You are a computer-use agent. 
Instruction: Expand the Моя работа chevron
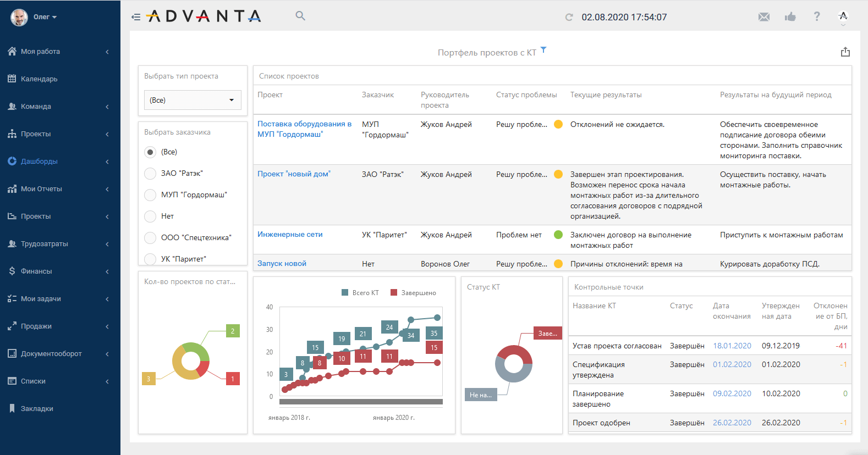[x=107, y=52]
